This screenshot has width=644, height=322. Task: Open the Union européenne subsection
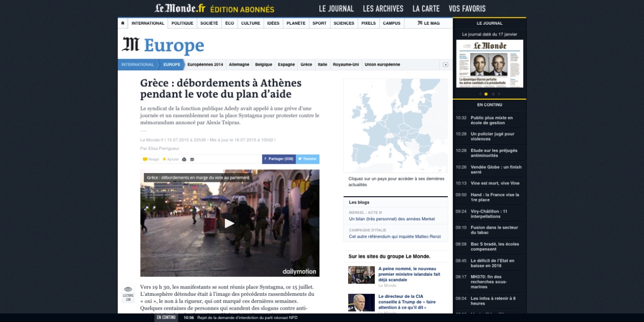pos(382,65)
